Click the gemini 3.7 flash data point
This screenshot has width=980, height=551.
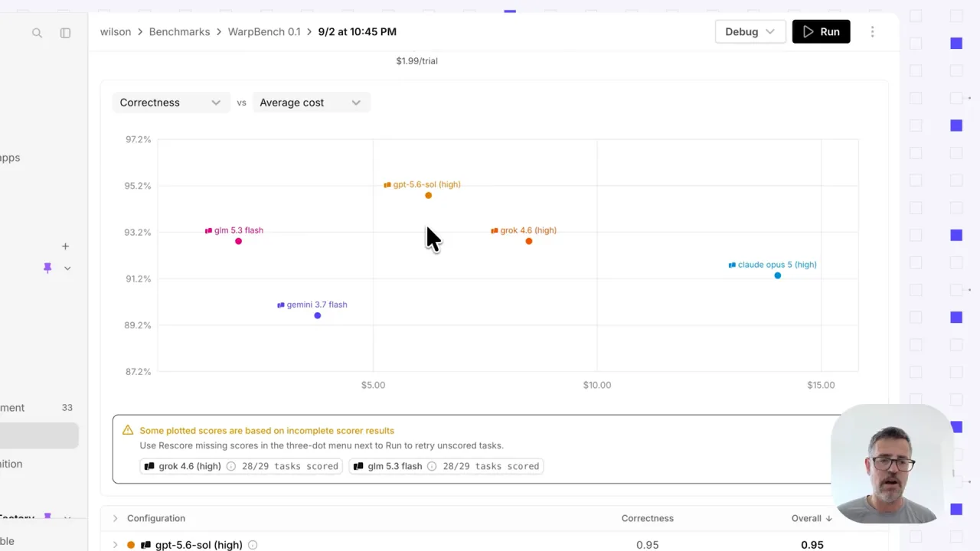tap(317, 315)
